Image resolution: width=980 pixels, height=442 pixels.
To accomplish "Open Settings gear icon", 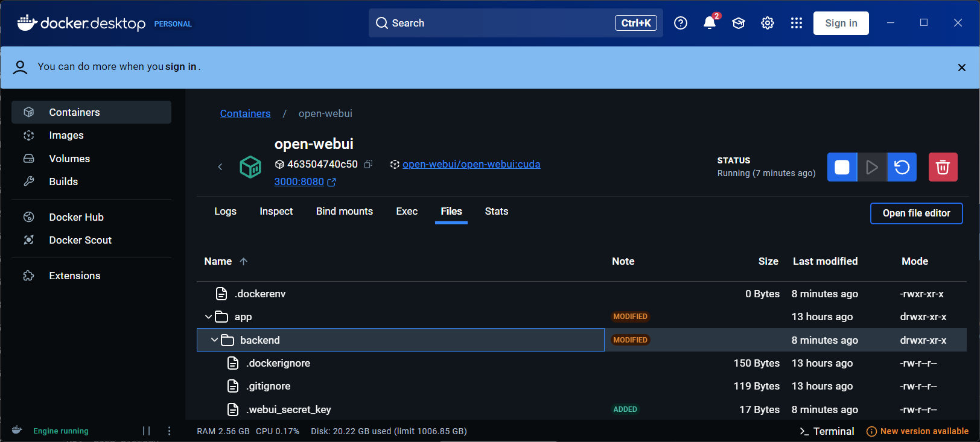I will point(768,23).
